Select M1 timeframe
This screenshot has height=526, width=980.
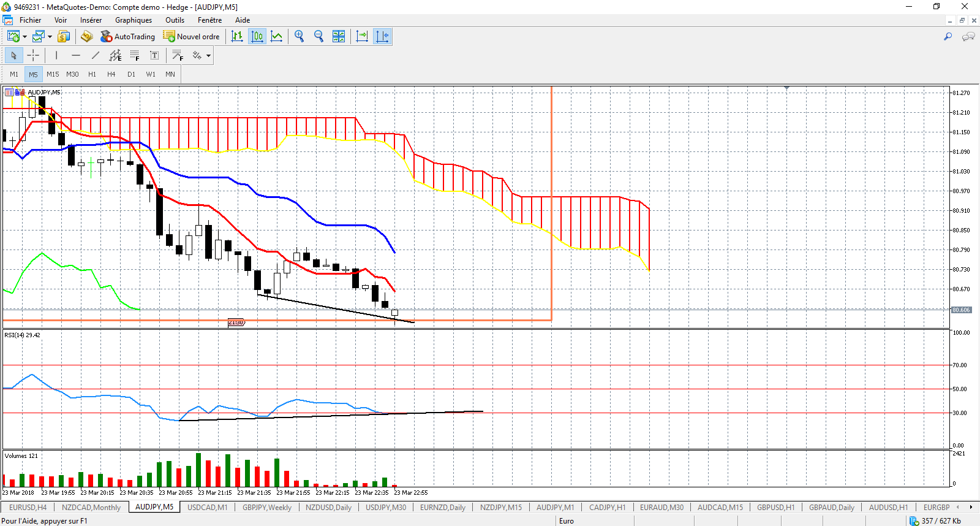coord(14,74)
